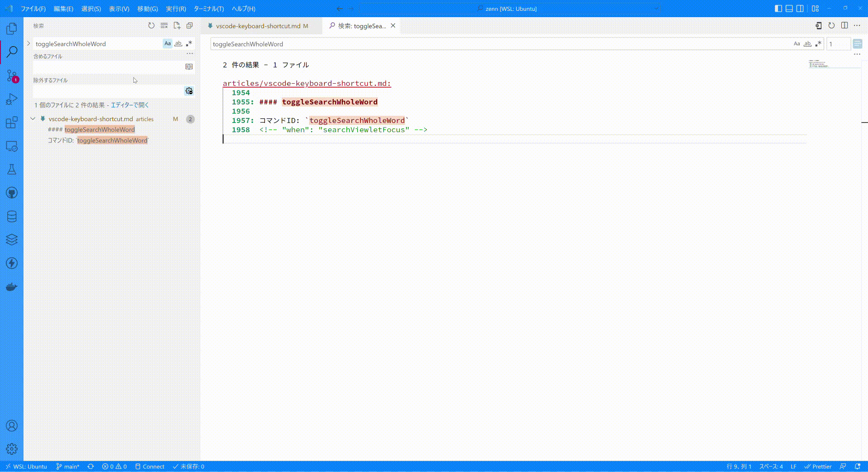
Task: Click the feedback icon in status bar
Action: [x=843, y=467]
